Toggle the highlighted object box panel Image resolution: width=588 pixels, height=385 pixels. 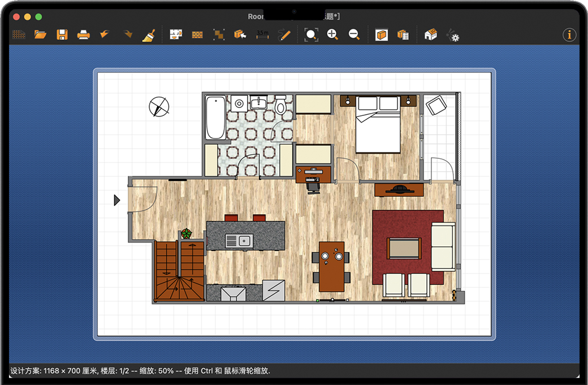382,34
